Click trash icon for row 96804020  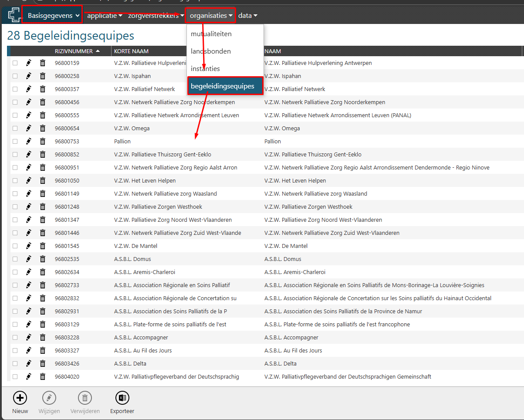pyautogui.click(x=43, y=377)
